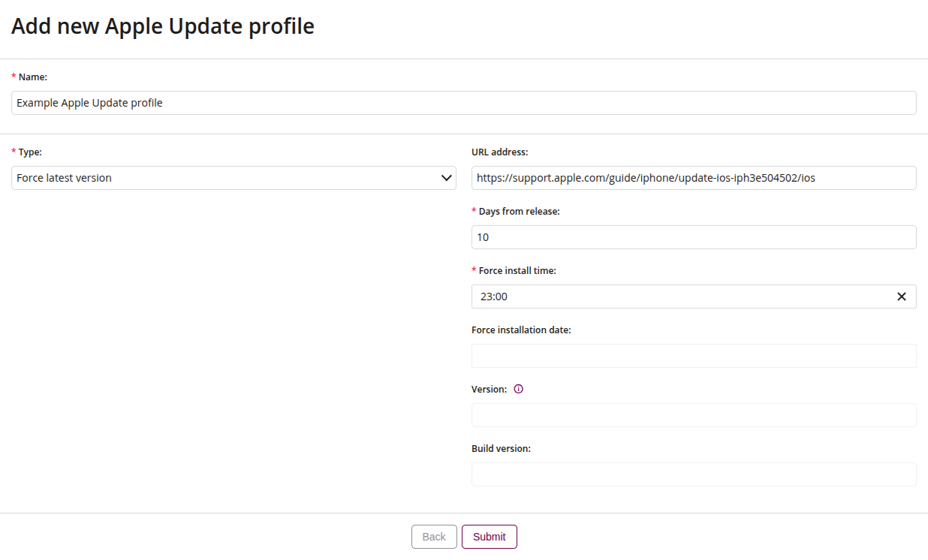Image resolution: width=928 pixels, height=560 pixels.
Task: Click the Back button
Action: tap(434, 536)
